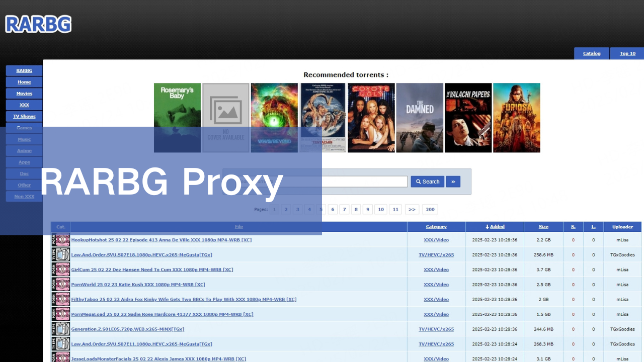Open the V/H/S/Beyond poster
Image resolution: width=644 pixels, height=362 pixels.
point(274,118)
